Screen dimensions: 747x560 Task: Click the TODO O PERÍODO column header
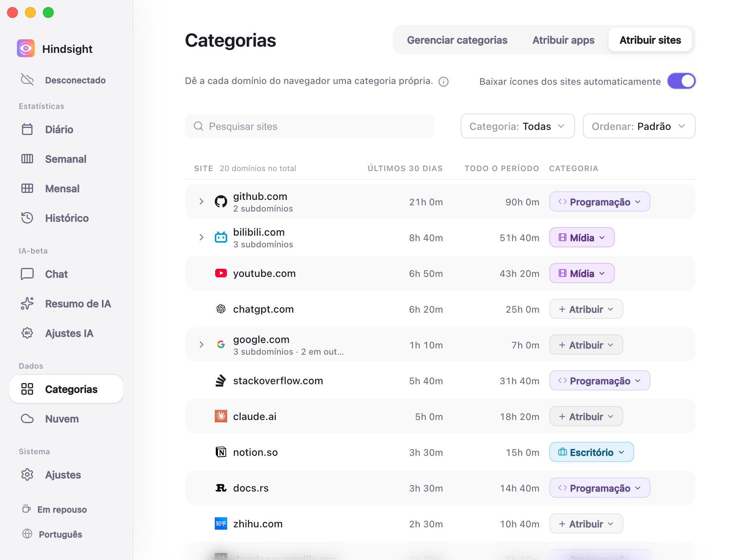pos(502,168)
